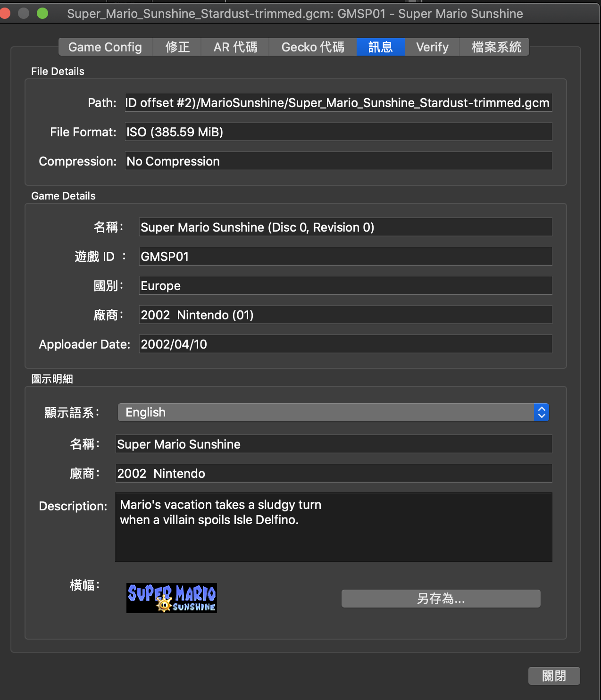601x700 pixels.
Task: Open the AR 代碼 tab
Action: click(x=235, y=47)
